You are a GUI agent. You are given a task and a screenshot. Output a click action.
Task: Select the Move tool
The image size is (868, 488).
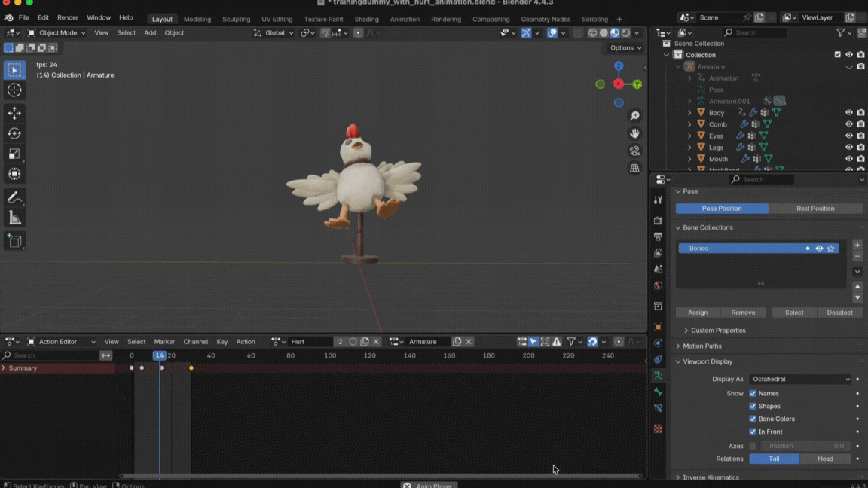point(14,113)
